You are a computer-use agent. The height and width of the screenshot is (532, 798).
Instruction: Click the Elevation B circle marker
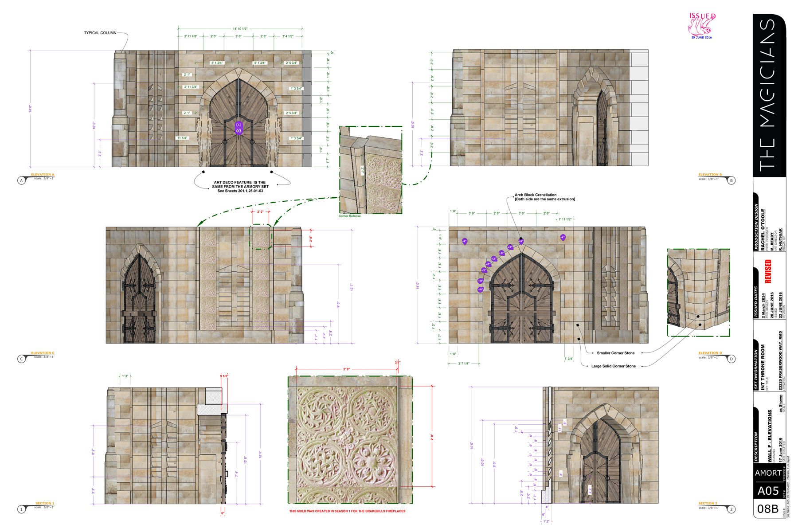pyautogui.click(x=731, y=180)
